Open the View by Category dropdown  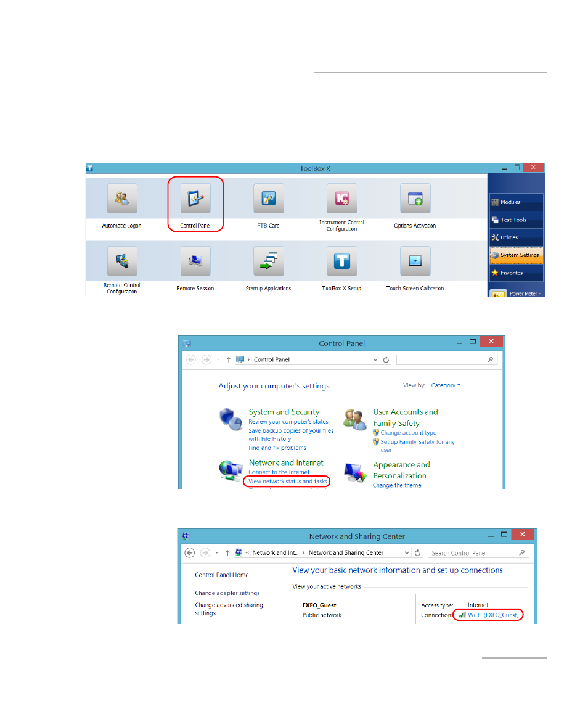(x=446, y=385)
